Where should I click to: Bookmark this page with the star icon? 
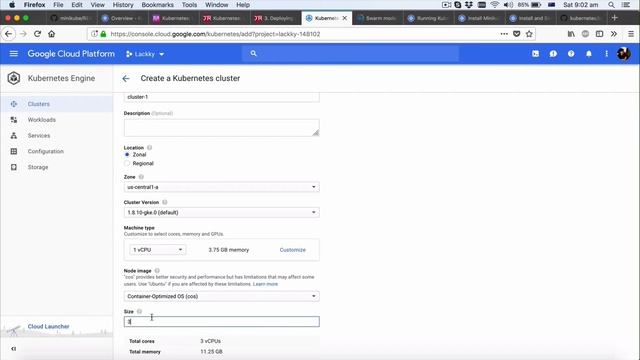(529, 34)
